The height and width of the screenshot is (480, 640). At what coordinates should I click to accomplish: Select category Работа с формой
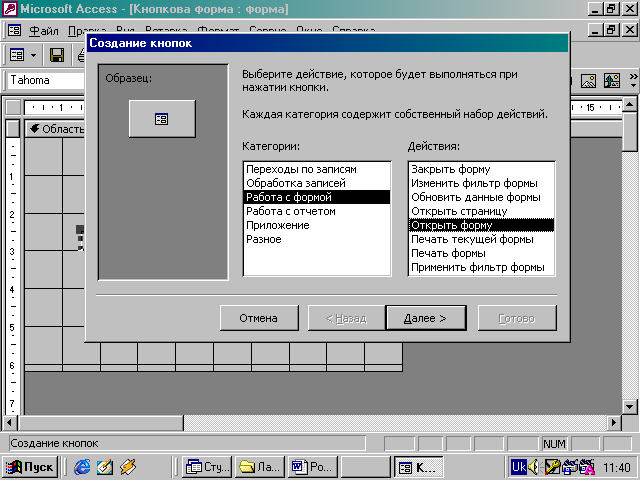[x=317, y=197]
